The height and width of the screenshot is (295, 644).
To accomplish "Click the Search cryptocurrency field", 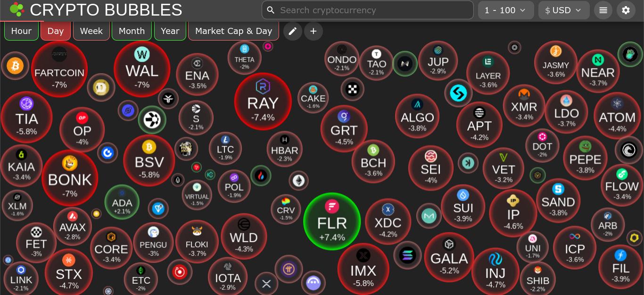I will (x=368, y=10).
